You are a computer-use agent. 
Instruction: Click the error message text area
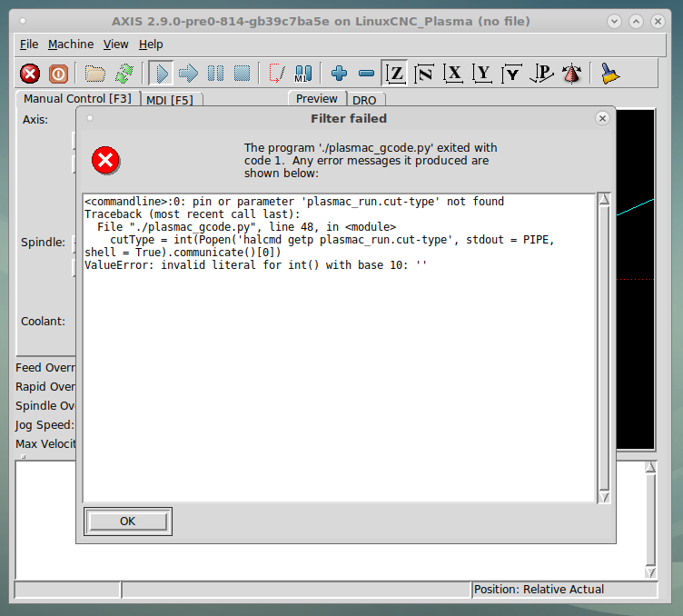(x=339, y=348)
